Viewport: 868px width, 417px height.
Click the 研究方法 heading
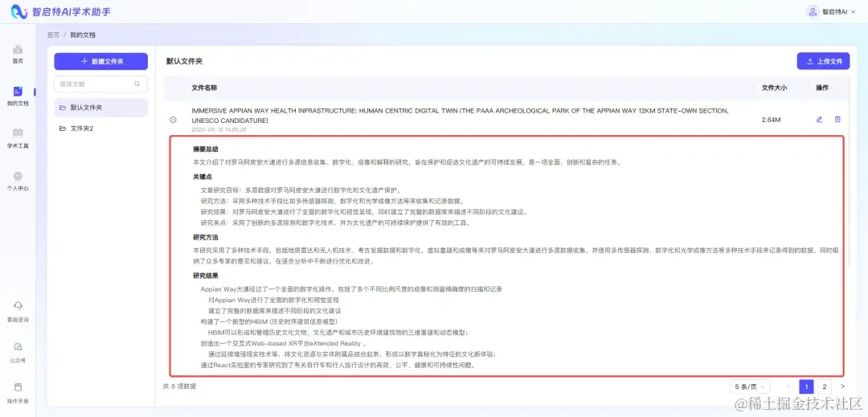[x=206, y=237]
